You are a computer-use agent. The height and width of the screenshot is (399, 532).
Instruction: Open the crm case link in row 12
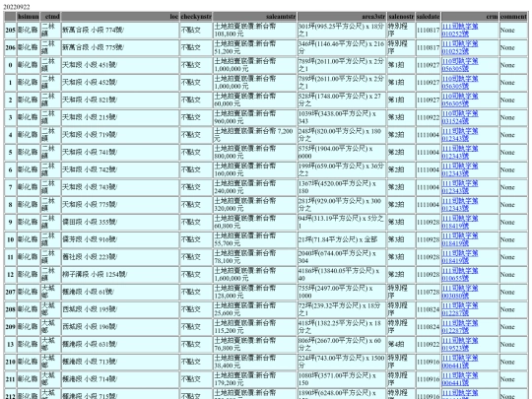[460, 275]
